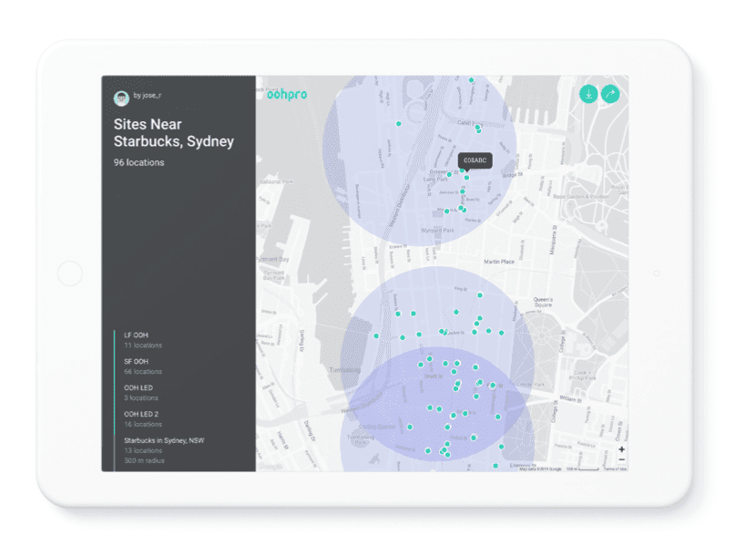Click the by jose_r author link

pyautogui.click(x=147, y=96)
